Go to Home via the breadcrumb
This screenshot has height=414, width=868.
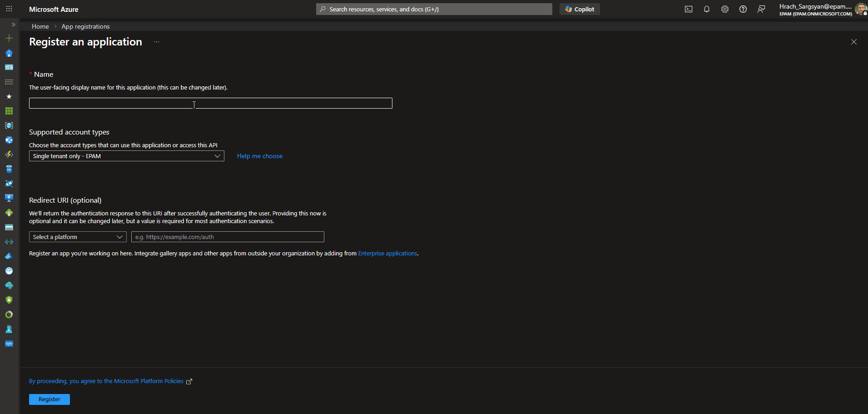click(40, 26)
